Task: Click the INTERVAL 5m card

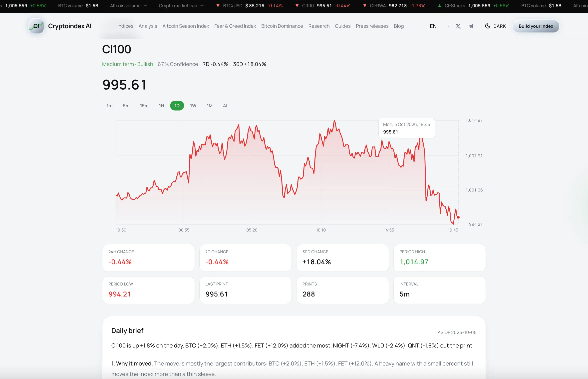Action: click(x=439, y=290)
